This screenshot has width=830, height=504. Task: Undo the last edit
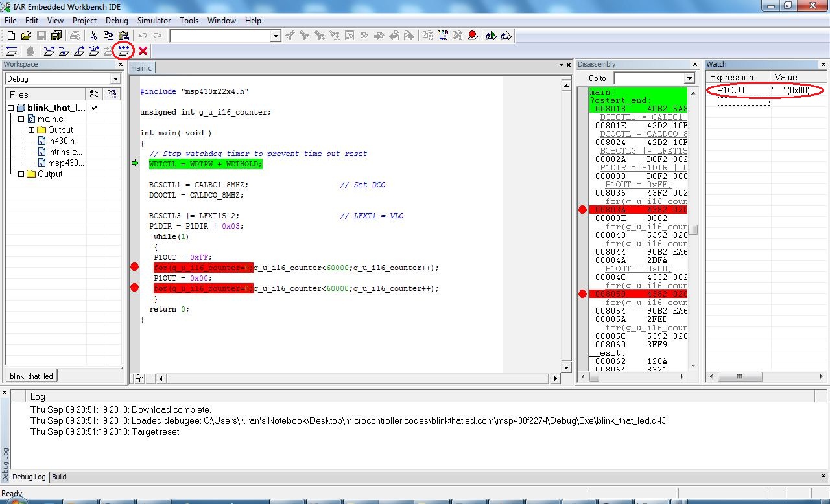click(142, 36)
